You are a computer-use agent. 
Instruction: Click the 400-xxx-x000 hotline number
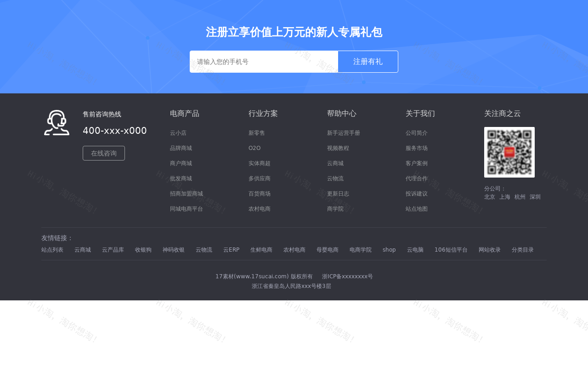[114, 131]
